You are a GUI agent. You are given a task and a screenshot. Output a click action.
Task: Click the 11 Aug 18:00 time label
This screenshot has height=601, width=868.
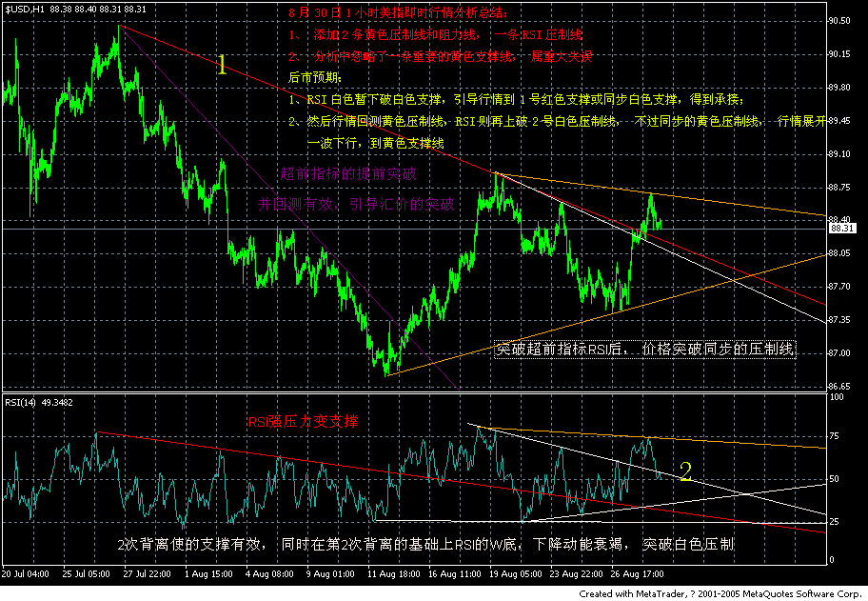coord(393,574)
